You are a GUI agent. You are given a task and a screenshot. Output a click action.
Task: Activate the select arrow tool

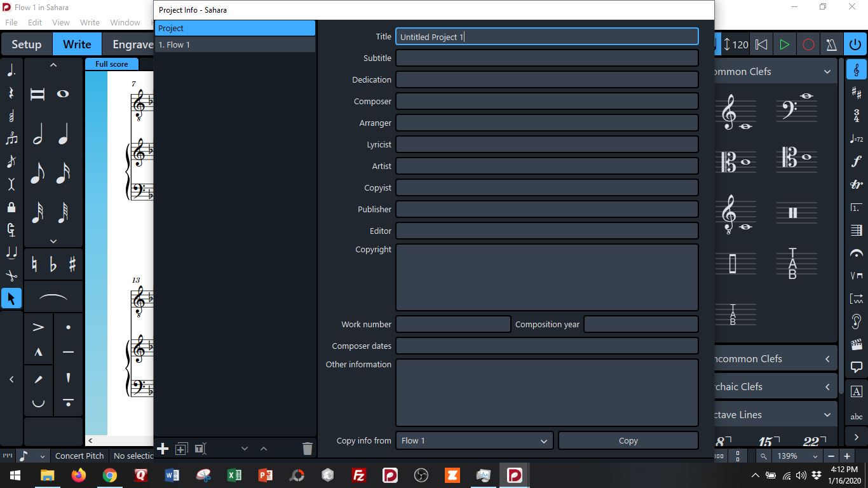pyautogui.click(x=11, y=298)
